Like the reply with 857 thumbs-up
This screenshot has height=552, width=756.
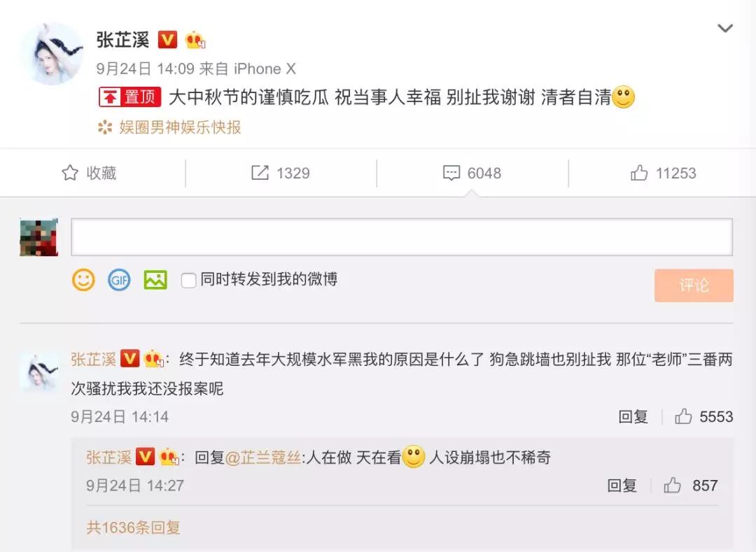pyautogui.click(x=672, y=485)
